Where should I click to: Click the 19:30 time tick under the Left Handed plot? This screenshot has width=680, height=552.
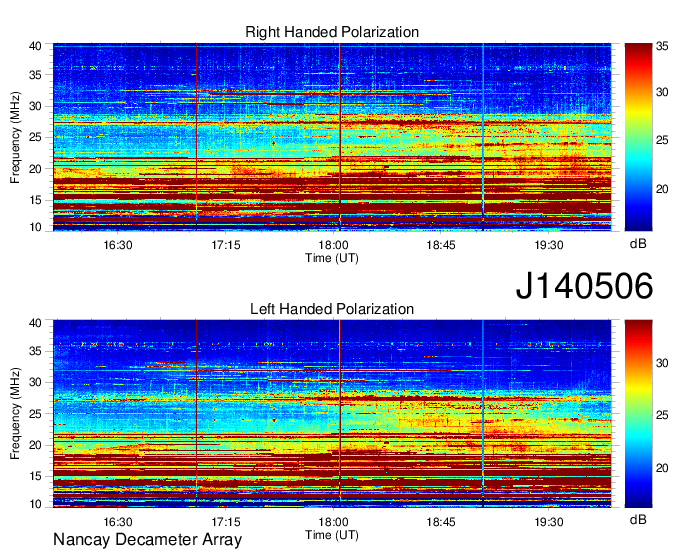[549, 522]
